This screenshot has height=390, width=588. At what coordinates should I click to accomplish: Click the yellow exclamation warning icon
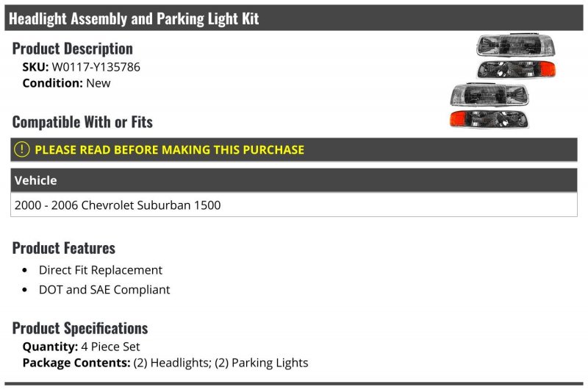coord(21,149)
